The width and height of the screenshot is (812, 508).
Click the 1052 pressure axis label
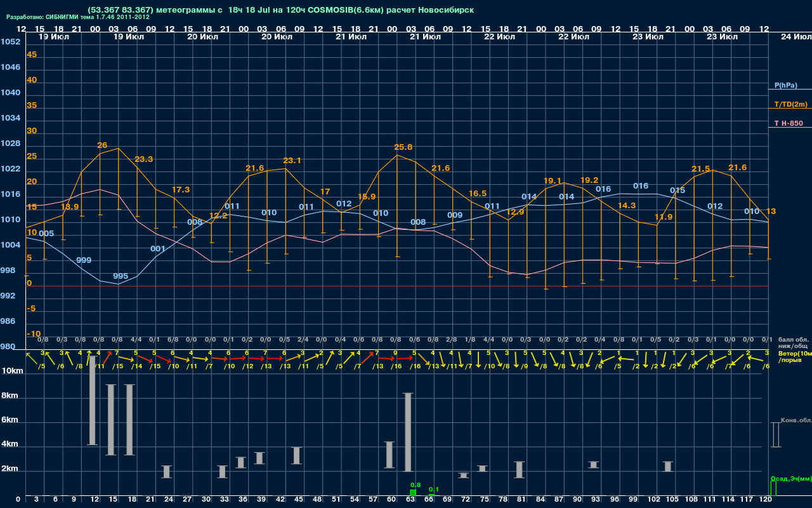(x=10, y=41)
